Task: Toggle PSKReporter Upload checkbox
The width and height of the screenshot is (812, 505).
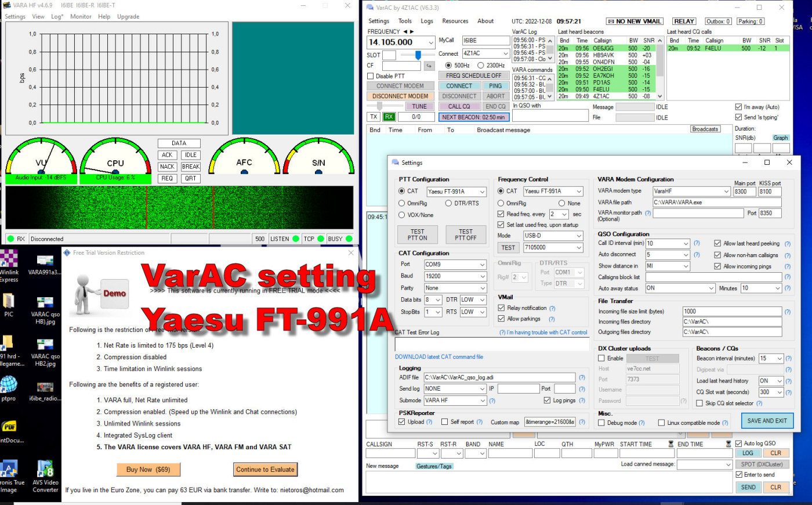Action: [x=402, y=422]
